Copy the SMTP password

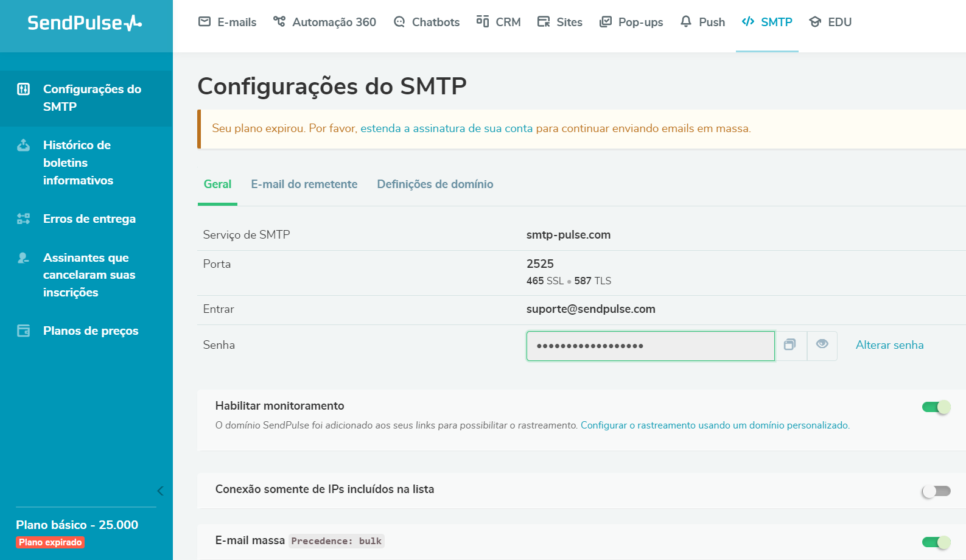(791, 345)
